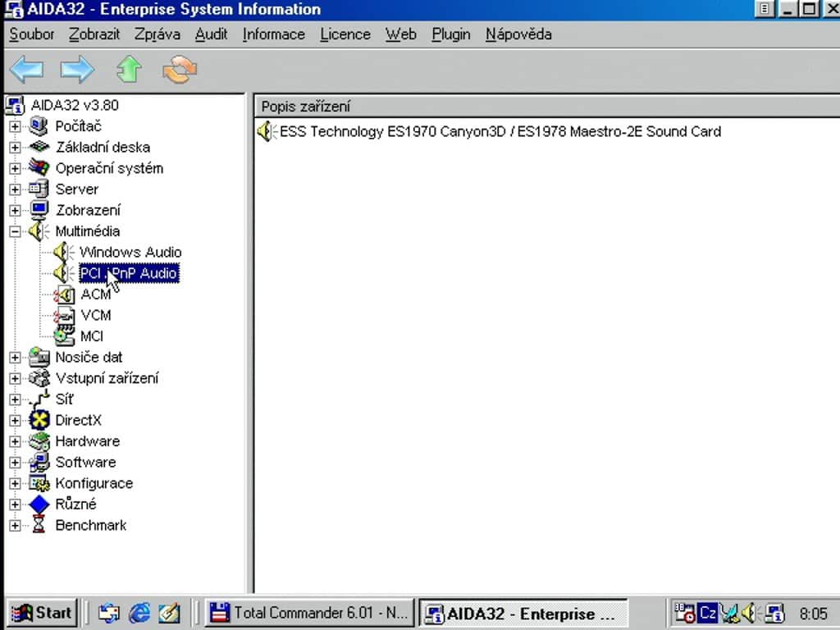Open the Licence menu
The width and height of the screenshot is (840, 630).
coord(345,34)
